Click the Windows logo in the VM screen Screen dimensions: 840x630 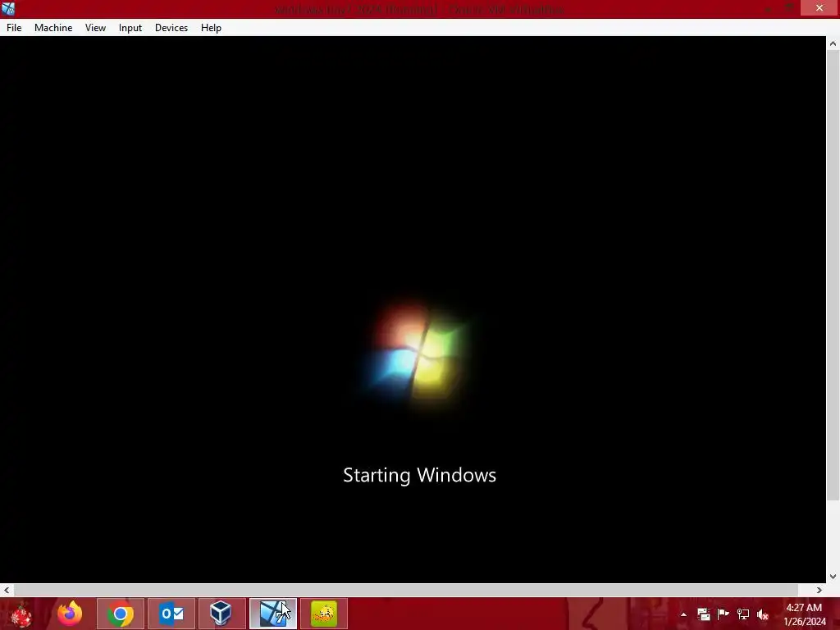click(418, 353)
